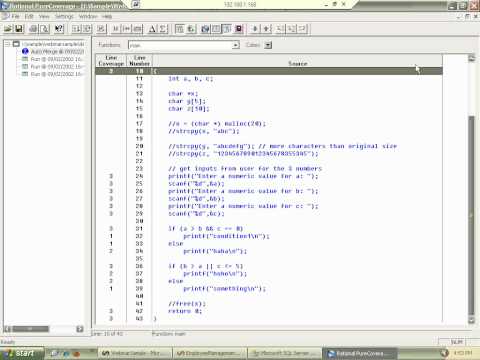
Task: Open the Calls dropdown arrow
Action: point(268,45)
